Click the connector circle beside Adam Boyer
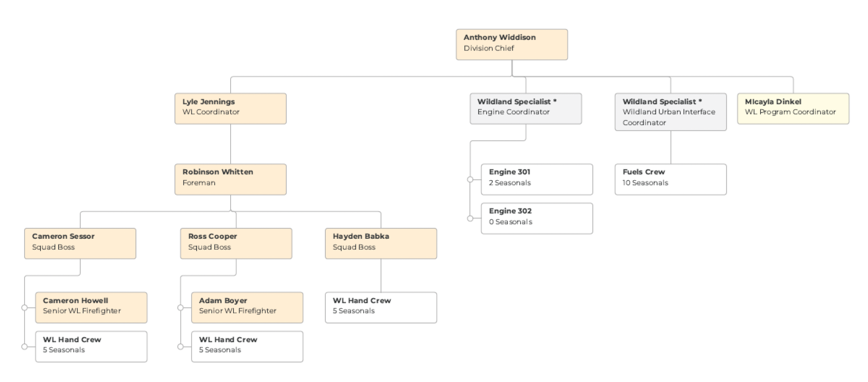The image size is (868, 382). [x=180, y=307]
